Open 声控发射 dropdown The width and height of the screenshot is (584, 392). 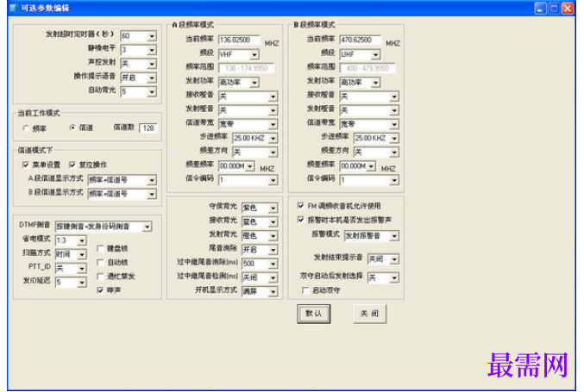click(139, 64)
